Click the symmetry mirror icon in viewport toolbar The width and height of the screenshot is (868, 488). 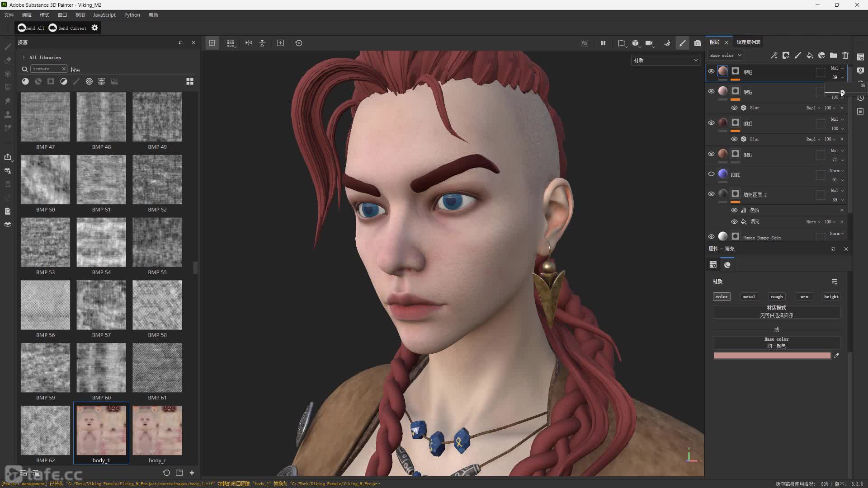pos(249,43)
